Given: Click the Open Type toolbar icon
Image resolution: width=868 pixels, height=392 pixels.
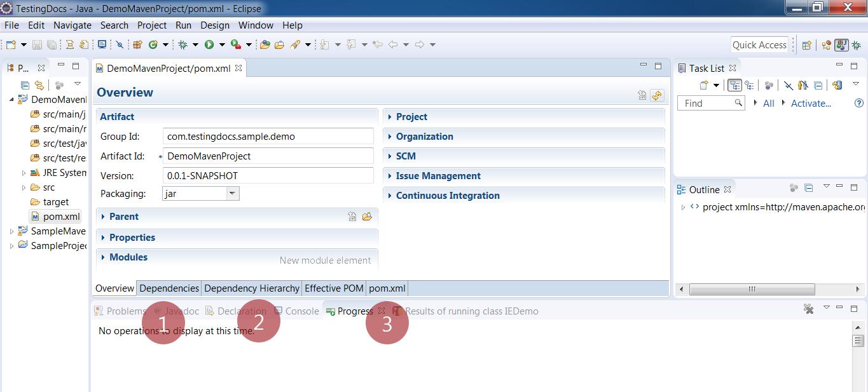Looking at the screenshot, I should click(x=265, y=44).
